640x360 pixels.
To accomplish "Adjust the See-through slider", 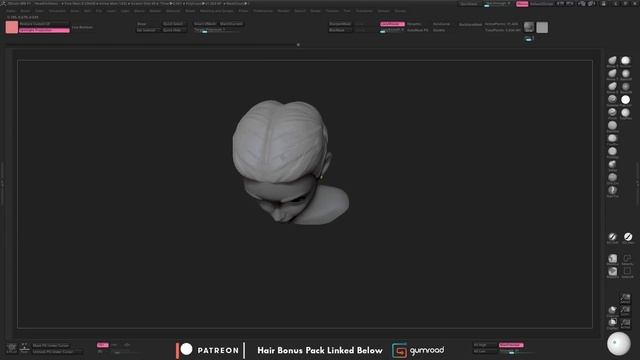I will pos(497,4).
